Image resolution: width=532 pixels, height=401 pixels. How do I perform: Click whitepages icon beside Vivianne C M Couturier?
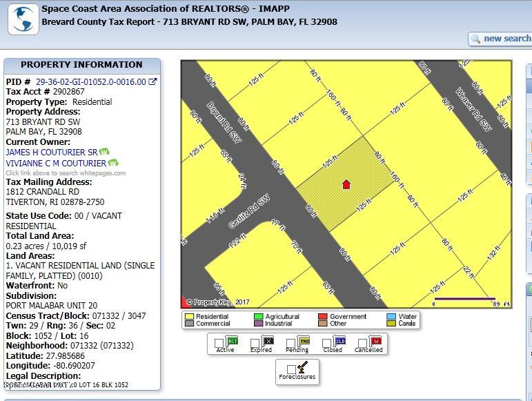113,163
